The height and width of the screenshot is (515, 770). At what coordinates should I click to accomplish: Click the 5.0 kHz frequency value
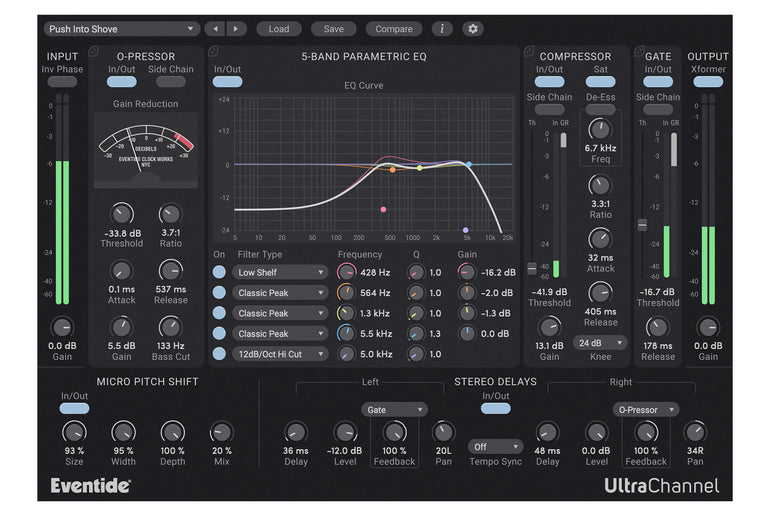click(376, 354)
